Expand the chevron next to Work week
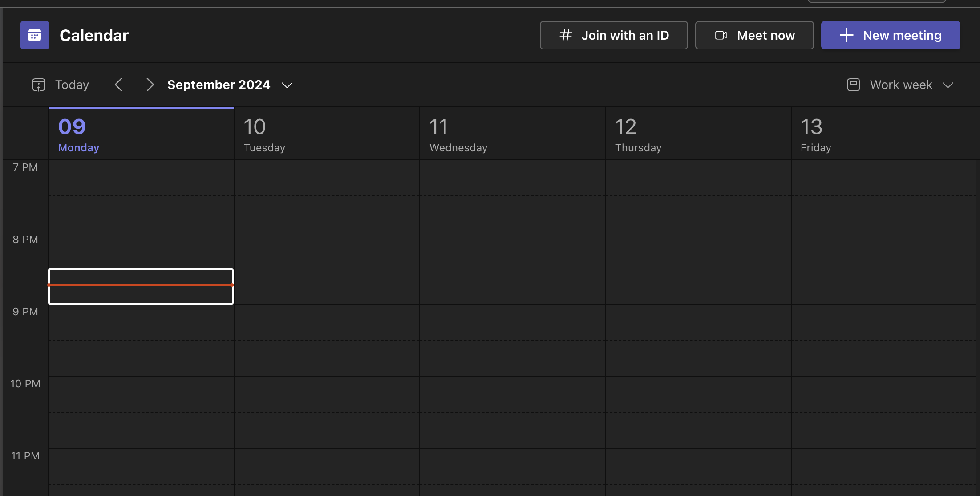This screenshot has height=496, width=980. [x=948, y=85]
